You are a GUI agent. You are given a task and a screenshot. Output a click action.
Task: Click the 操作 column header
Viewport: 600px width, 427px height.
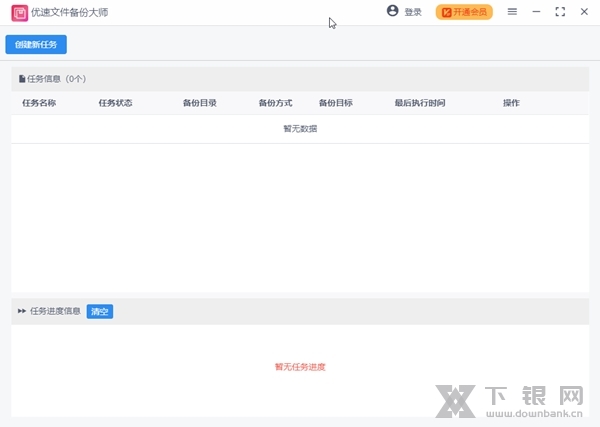coord(511,103)
